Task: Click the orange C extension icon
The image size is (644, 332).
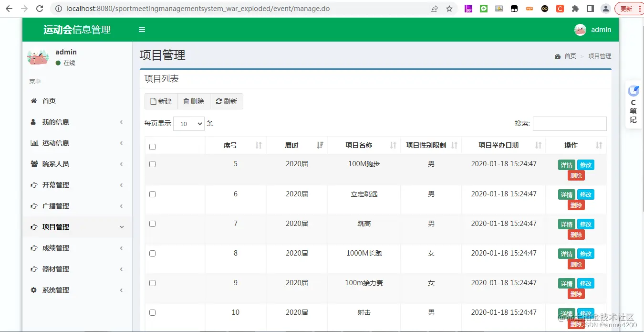Action: (560, 9)
